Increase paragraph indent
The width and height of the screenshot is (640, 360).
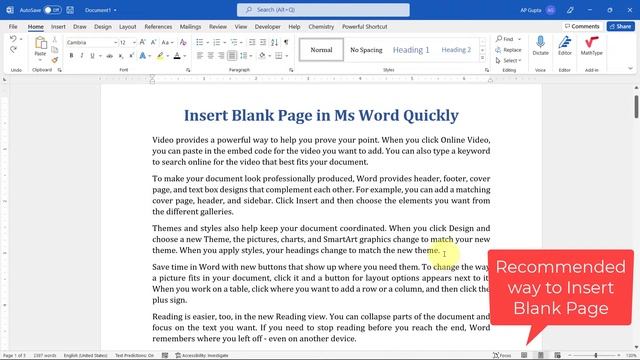262,42
